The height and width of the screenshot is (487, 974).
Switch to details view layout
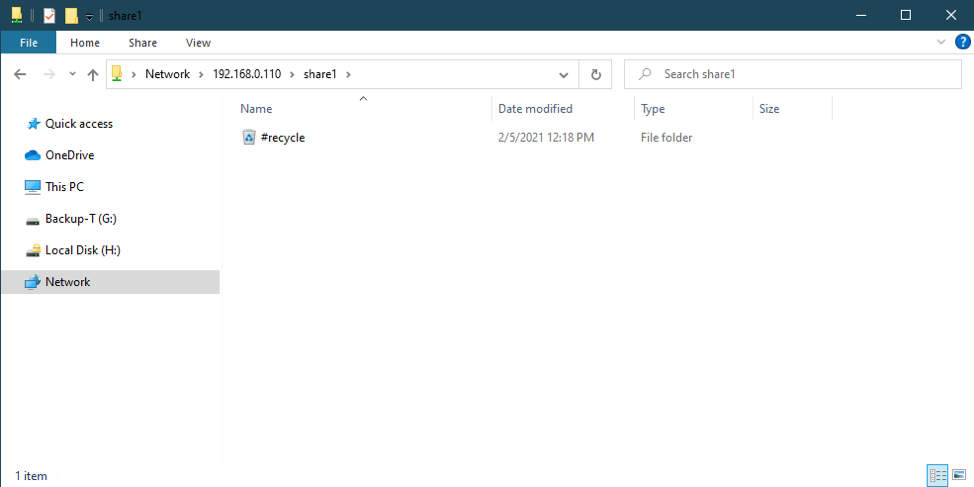[x=937, y=475]
